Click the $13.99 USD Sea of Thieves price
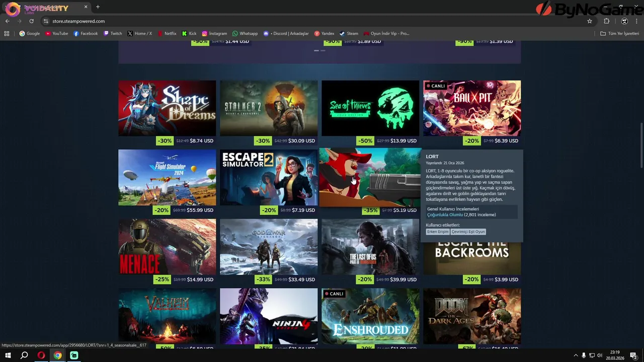Image resolution: width=644 pixels, height=362 pixels. (x=404, y=141)
